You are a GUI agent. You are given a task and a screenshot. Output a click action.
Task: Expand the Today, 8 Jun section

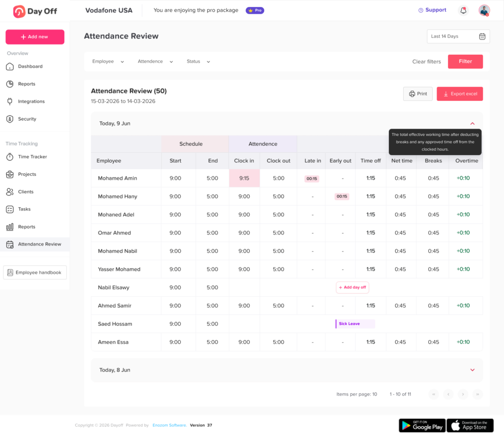point(472,370)
